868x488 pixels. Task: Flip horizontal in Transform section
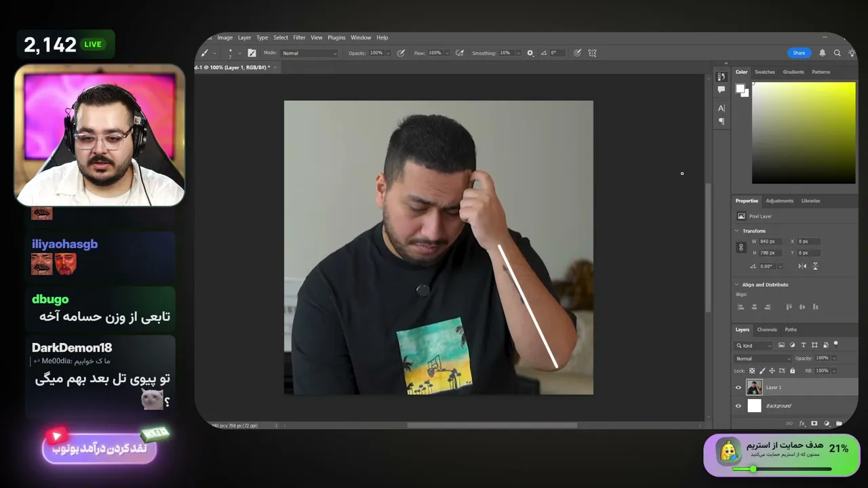(802, 266)
